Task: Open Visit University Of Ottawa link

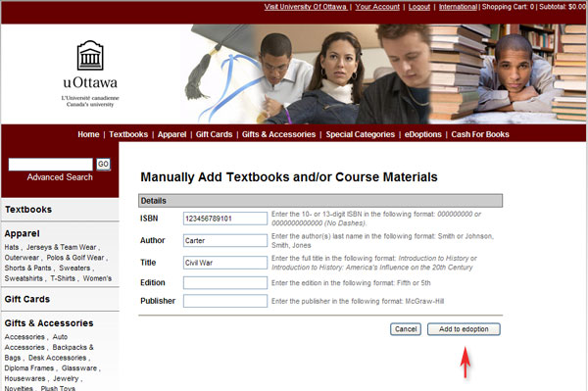Action: [x=305, y=7]
